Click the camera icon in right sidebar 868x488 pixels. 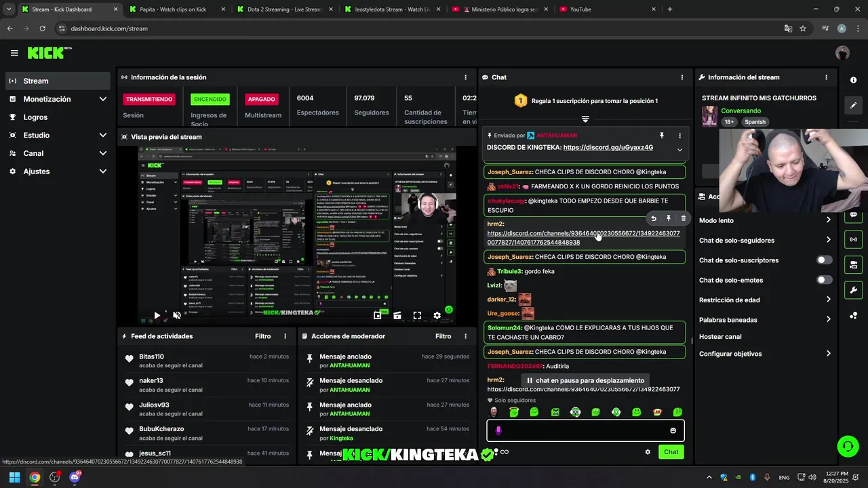pos(853,264)
